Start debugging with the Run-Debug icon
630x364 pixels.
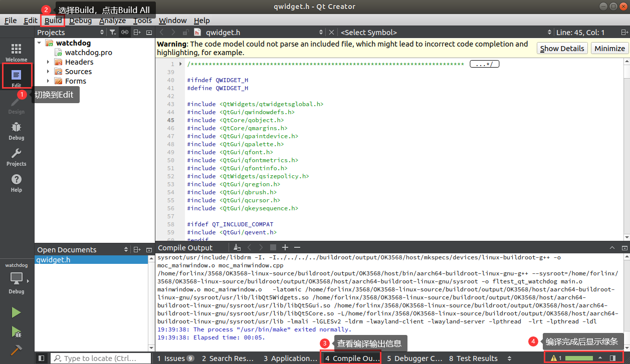17,331
